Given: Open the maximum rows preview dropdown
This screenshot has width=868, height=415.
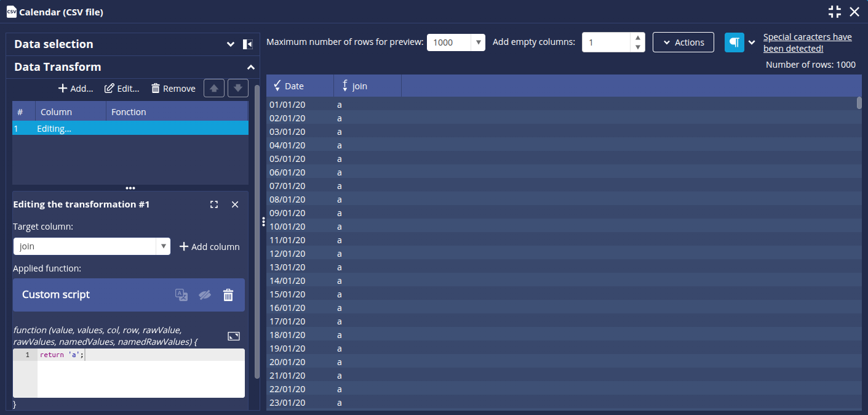Looking at the screenshot, I should coord(478,42).
